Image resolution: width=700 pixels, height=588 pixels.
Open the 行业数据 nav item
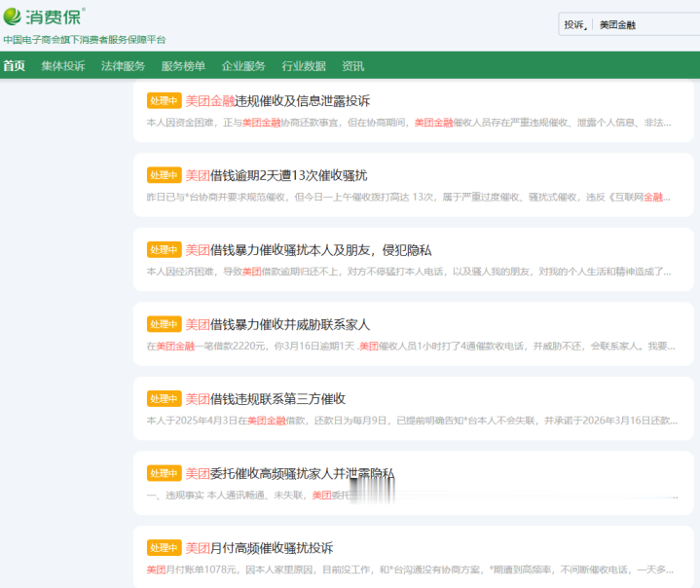coord(304,66)
